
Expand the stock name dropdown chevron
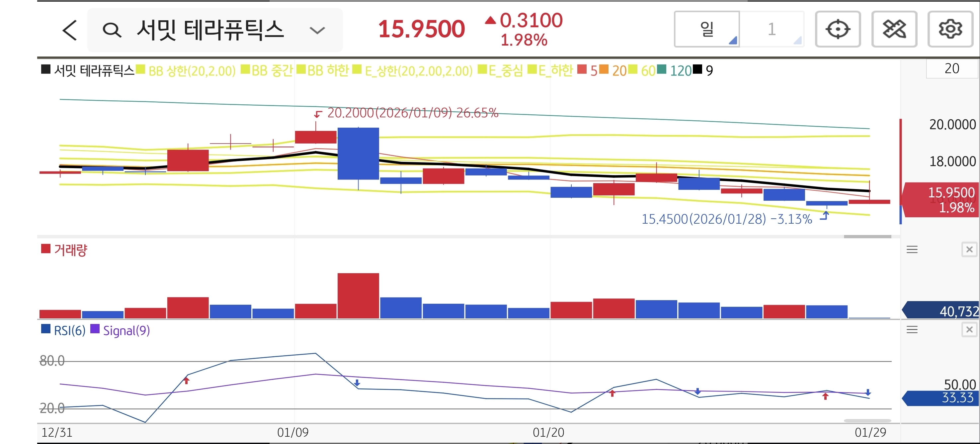[x=317, y=30]
